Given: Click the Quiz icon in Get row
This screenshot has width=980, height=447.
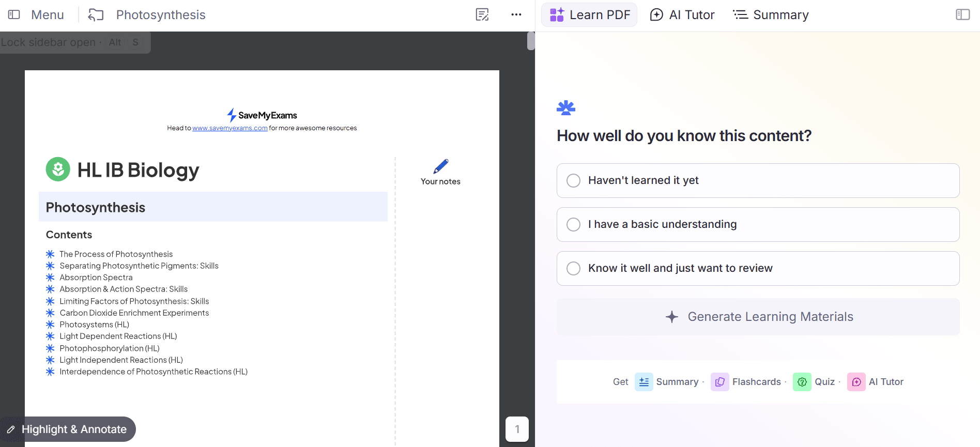Looking at the screenshot, I should coord(802,382).
